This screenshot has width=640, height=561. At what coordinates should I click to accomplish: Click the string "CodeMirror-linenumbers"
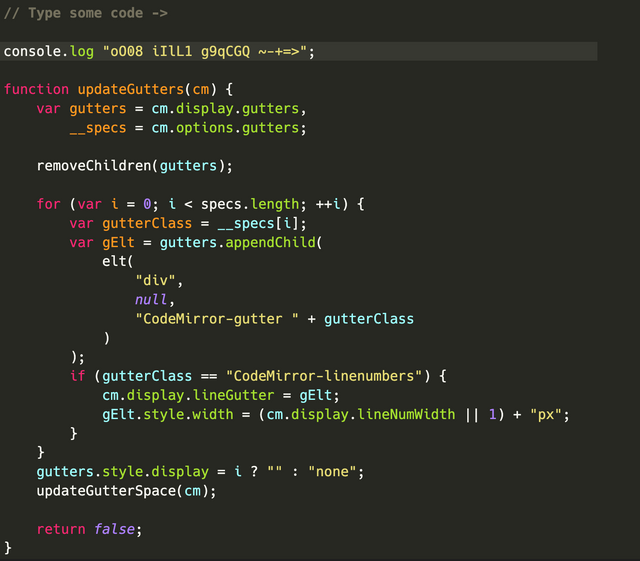pos(324,376)
